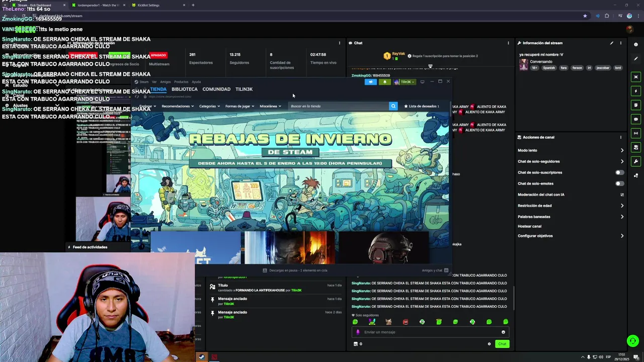
Task: Send message with green Chat button
Action: coord(502,344)
